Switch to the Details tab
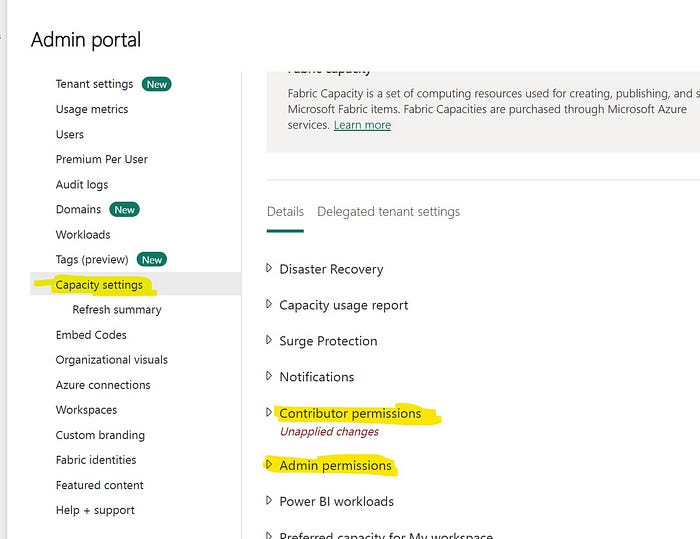 [285, 212]
